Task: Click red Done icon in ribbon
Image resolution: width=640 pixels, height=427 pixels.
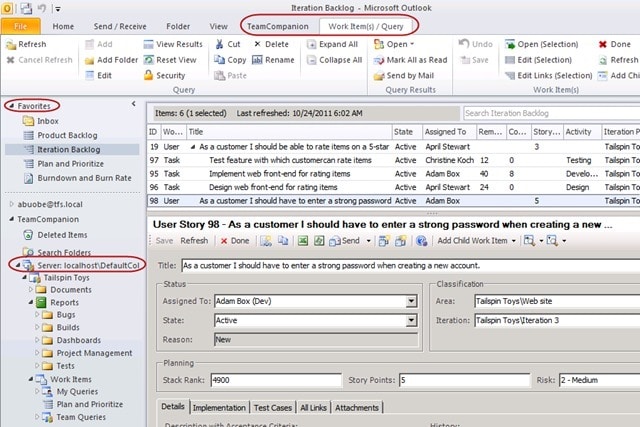Action: [x=602, y=44]
